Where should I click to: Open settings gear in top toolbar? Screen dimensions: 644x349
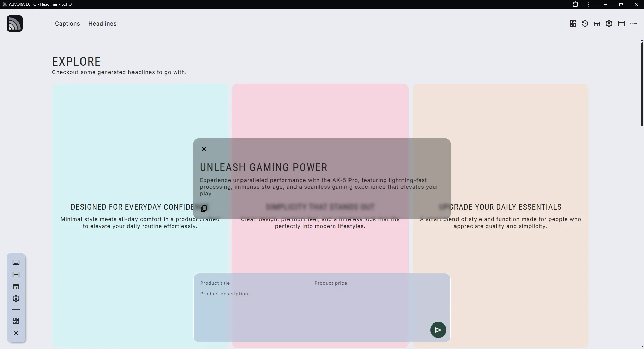(609, 23)
